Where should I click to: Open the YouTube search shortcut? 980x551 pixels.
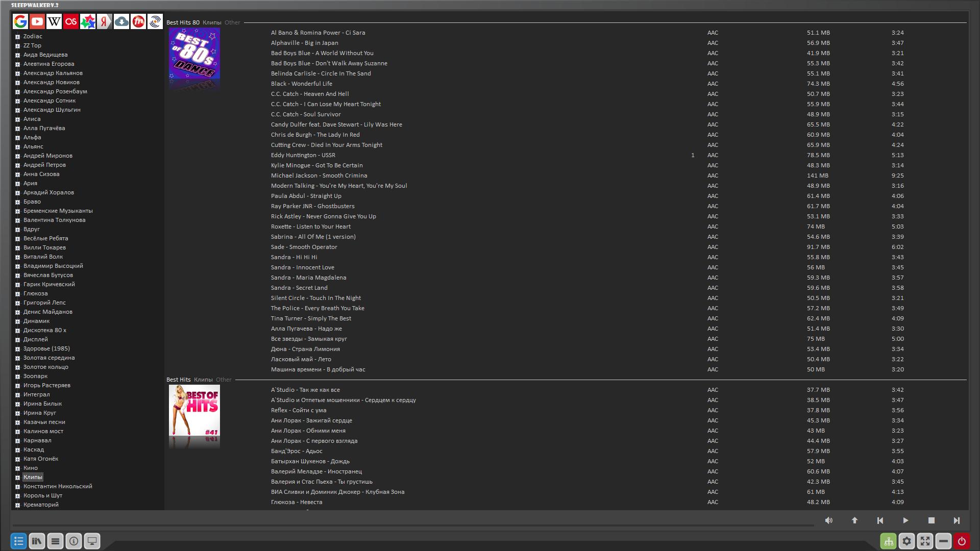[x=37, y=21]
